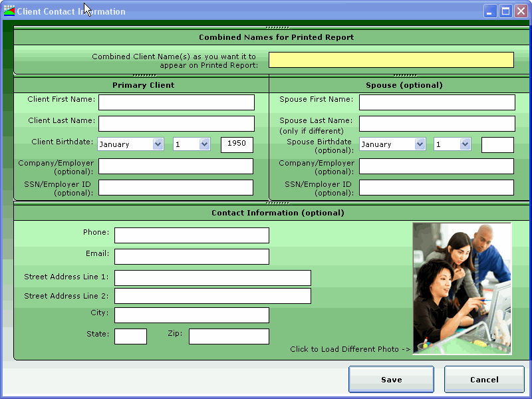This screenshot has height=399, width=532.
Task: Focus the Client First Name field
Action: 176,102
